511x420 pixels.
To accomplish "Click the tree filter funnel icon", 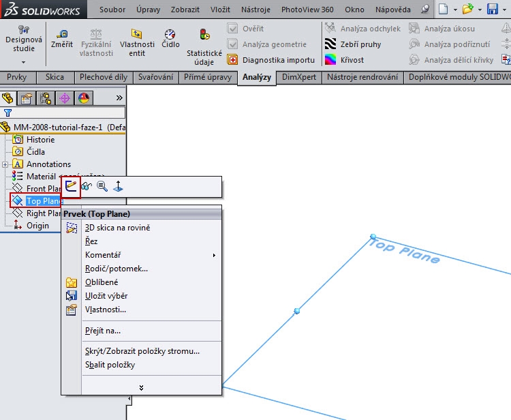I will [x=7, y=113].
